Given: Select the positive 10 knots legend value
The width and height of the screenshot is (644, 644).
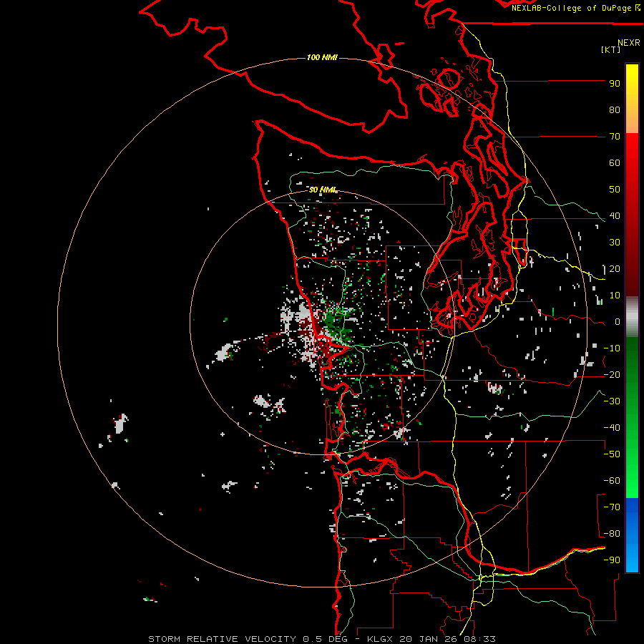Looking at the screenshot, I should click(x=615, y=296).
